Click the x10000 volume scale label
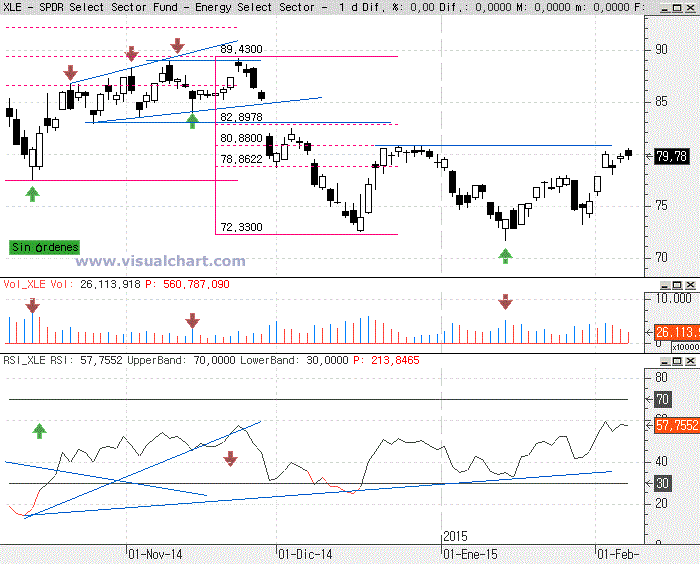The image size is (700, 564). coord(685,347)
